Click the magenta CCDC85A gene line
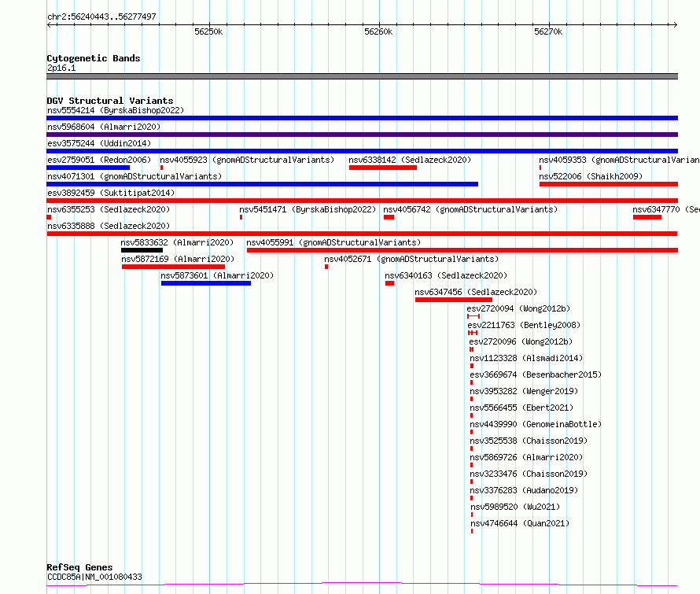This screenshot has height=594, width=700. (x=362, y=584)
